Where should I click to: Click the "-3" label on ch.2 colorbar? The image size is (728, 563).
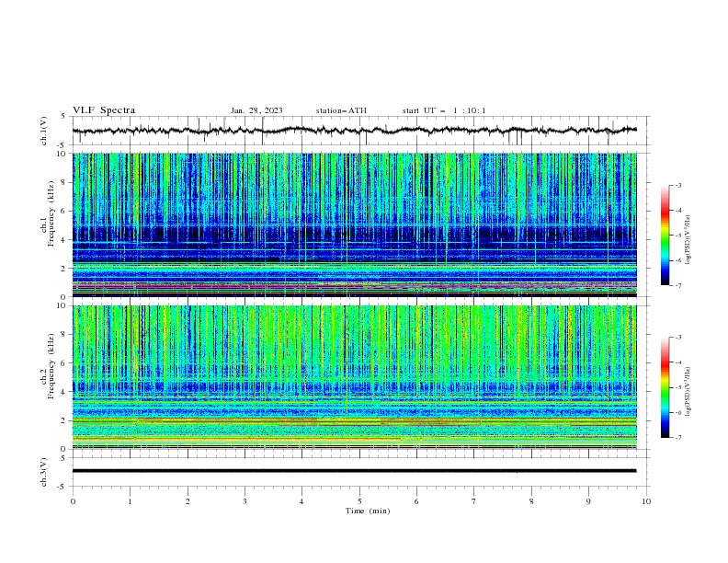pyautogui.click(x=678, y=338)
